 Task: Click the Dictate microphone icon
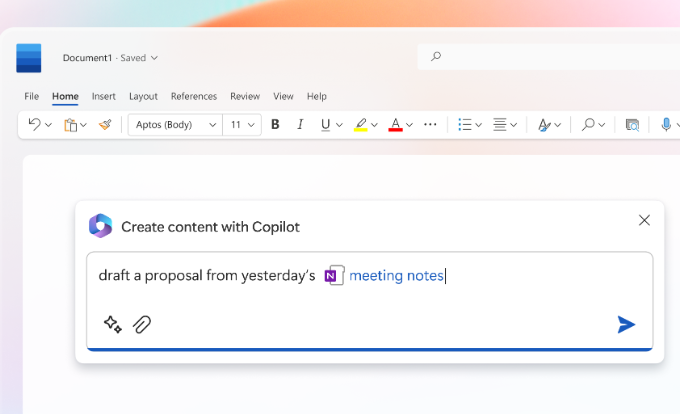click(x=666, y=125)
